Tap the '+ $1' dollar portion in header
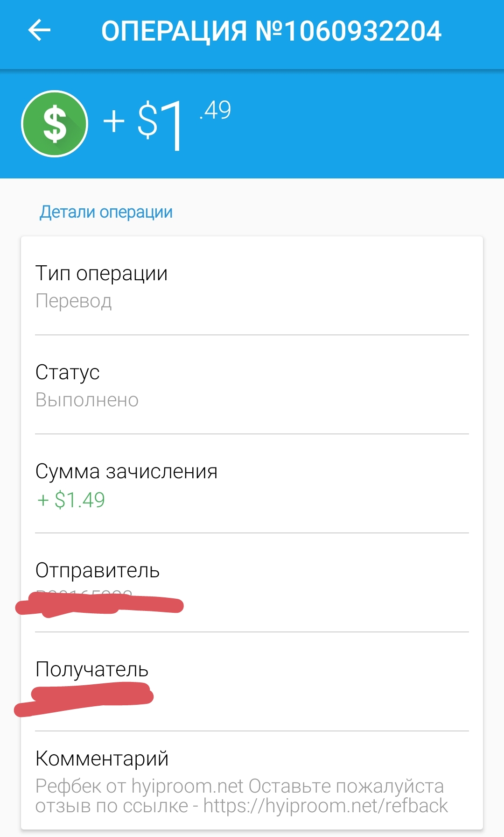This screenshot has height=837, width=504. 142,122
